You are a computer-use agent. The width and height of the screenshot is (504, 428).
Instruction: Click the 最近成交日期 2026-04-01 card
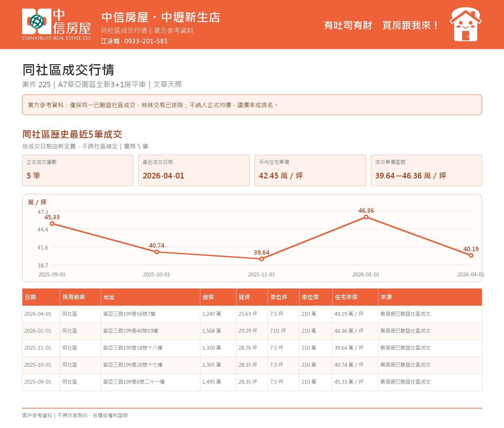pyautogui.click(x=194, y=170)
